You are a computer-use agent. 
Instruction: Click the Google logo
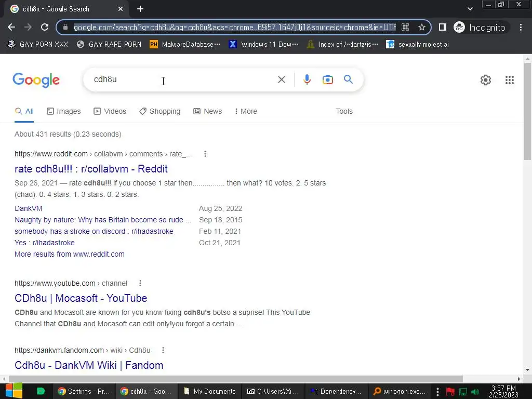tap(36, 81)
